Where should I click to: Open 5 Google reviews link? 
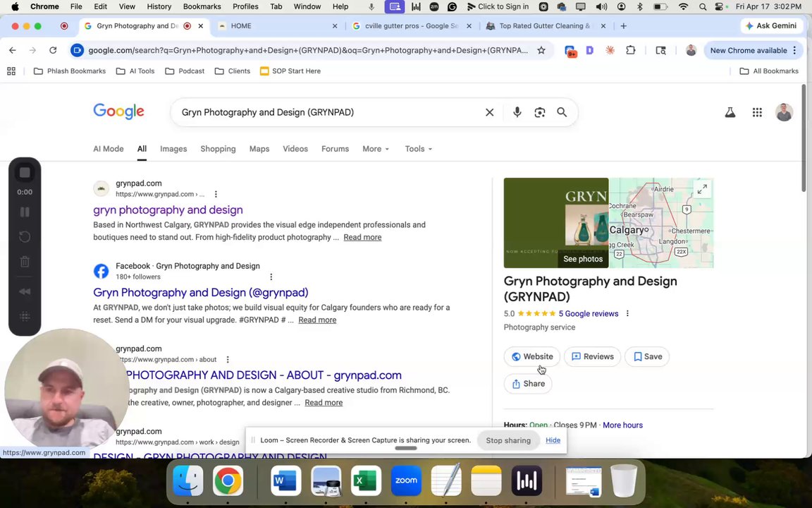pyautogui.click(x=589, y=313)
